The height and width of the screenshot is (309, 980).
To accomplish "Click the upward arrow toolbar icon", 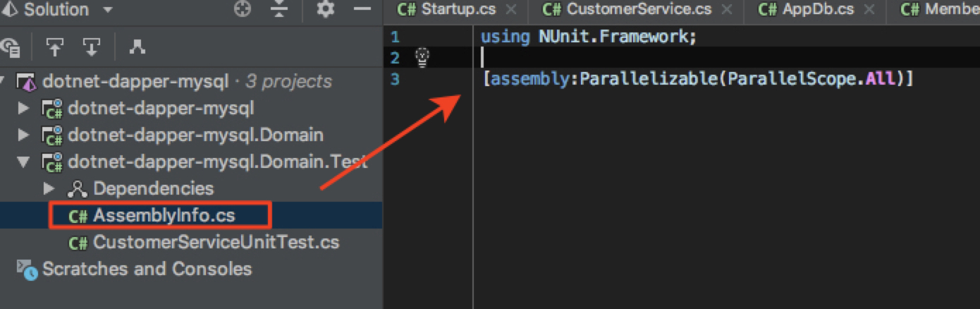I will [55, 47].
